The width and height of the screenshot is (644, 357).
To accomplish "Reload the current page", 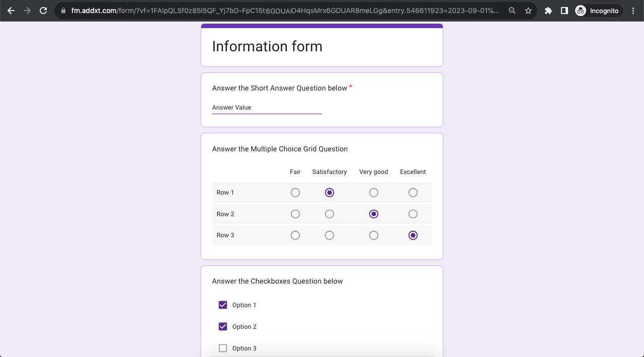I will click(x=43, y=11).
